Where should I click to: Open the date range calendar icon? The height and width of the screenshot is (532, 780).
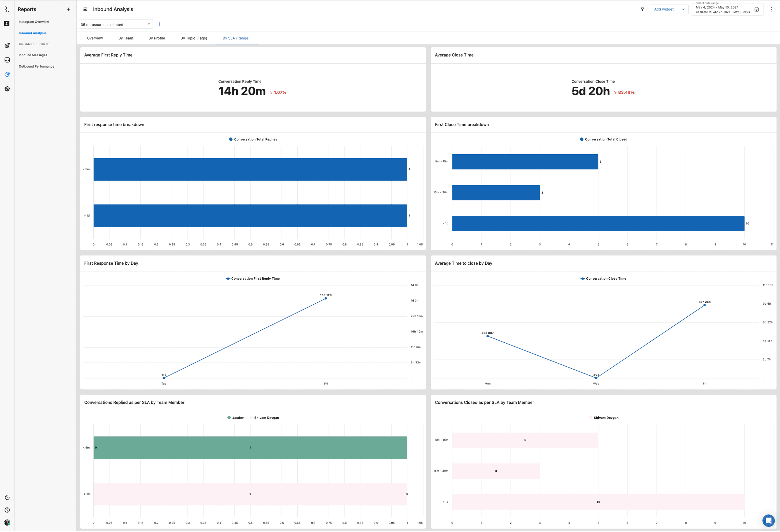coord(757,9)
